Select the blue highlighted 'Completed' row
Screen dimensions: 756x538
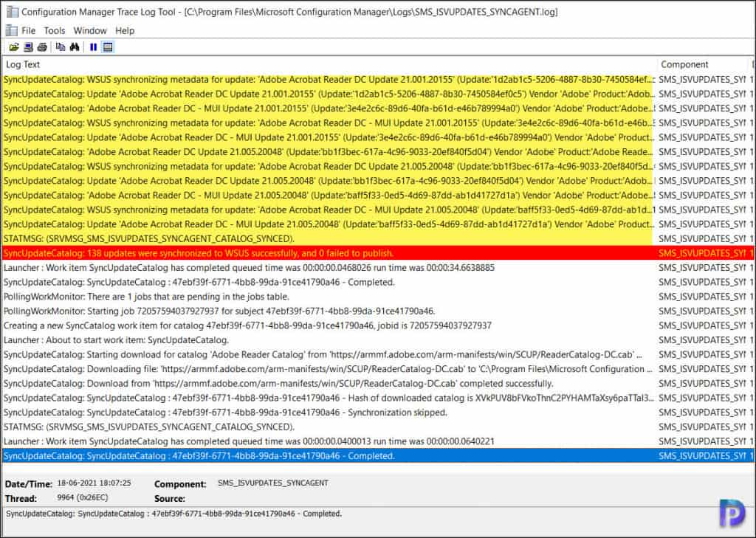point(378,455)
